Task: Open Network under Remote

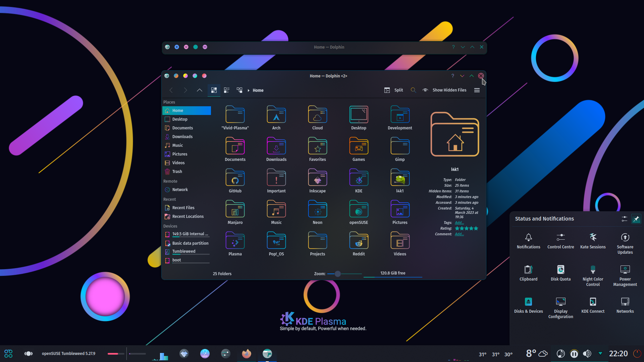Action: coord(187,190)
